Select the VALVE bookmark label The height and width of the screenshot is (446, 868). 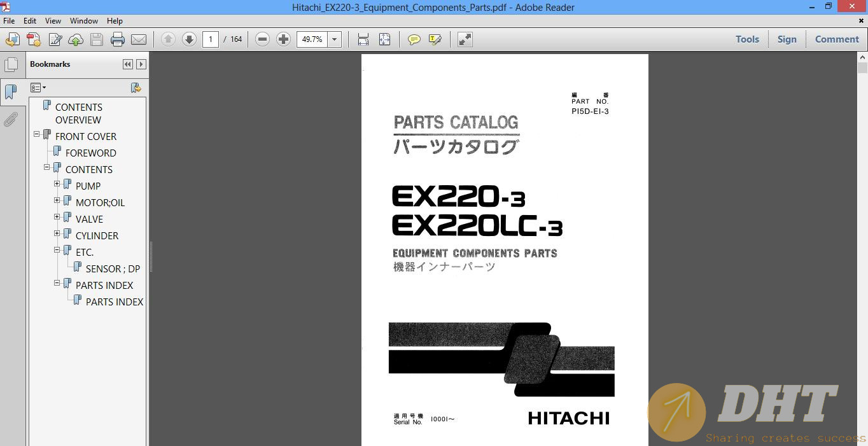pos(89,219)
